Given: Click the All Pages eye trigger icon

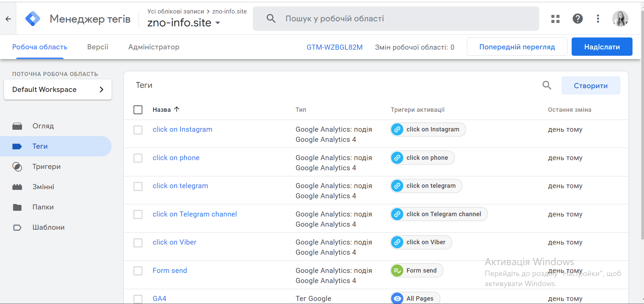Looking at the screenshot, I should [397, 299].
